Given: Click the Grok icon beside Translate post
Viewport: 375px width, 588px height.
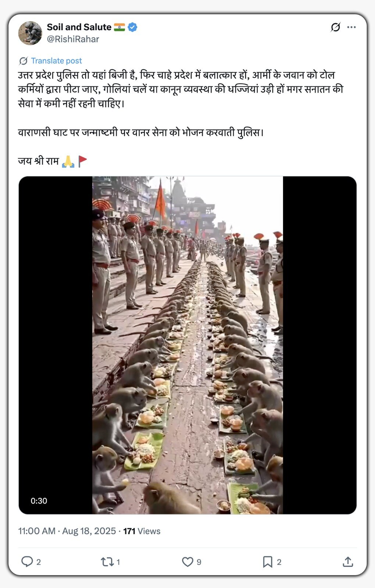Looking at the screenshot, I should point(24,61).
